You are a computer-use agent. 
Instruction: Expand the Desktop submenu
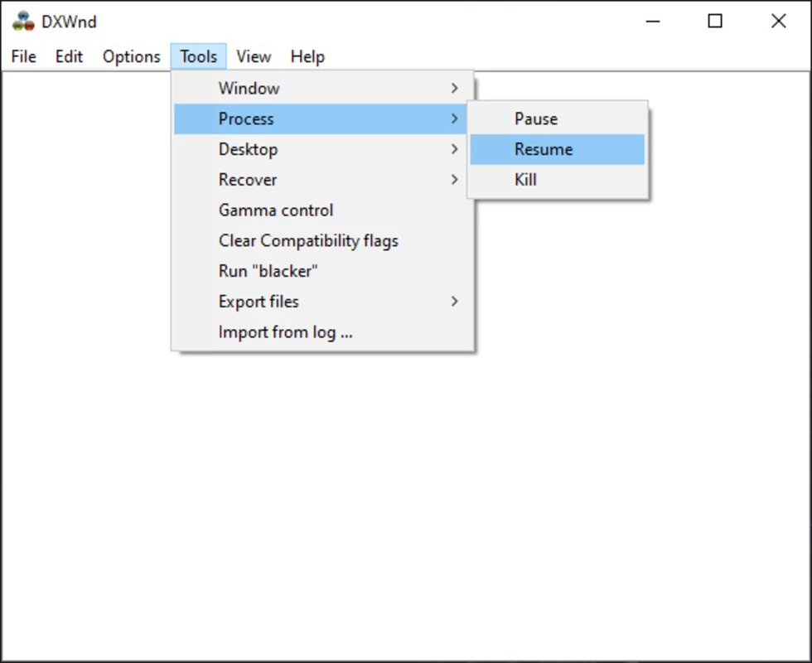(x=322, y=150)
